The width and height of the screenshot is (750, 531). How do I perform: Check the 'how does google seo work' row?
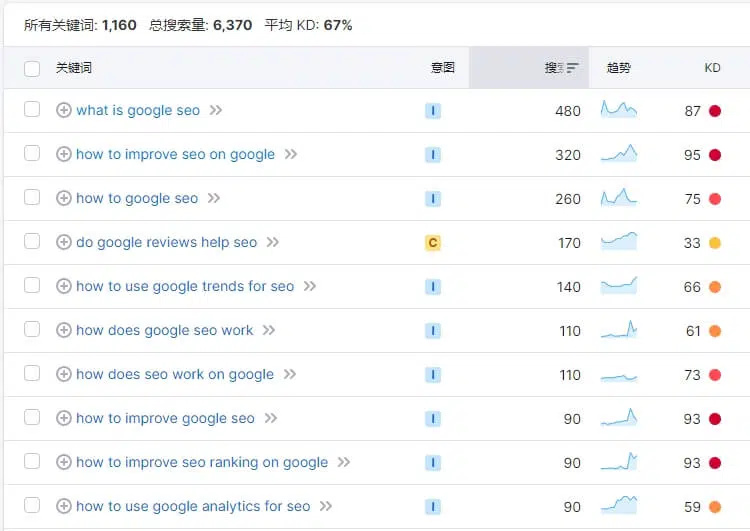32,329
